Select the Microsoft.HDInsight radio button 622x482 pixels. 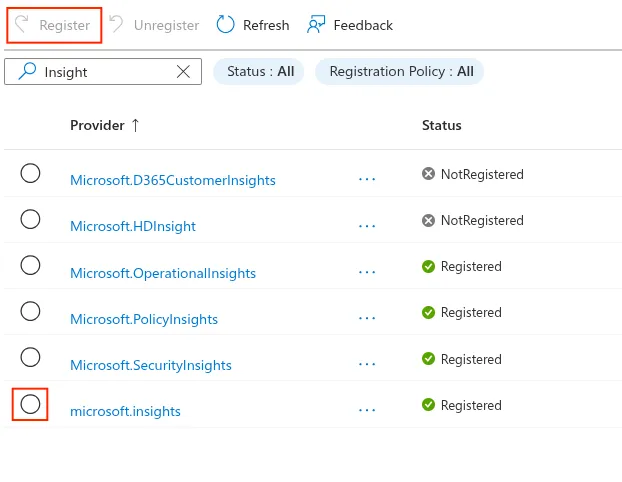30,219
